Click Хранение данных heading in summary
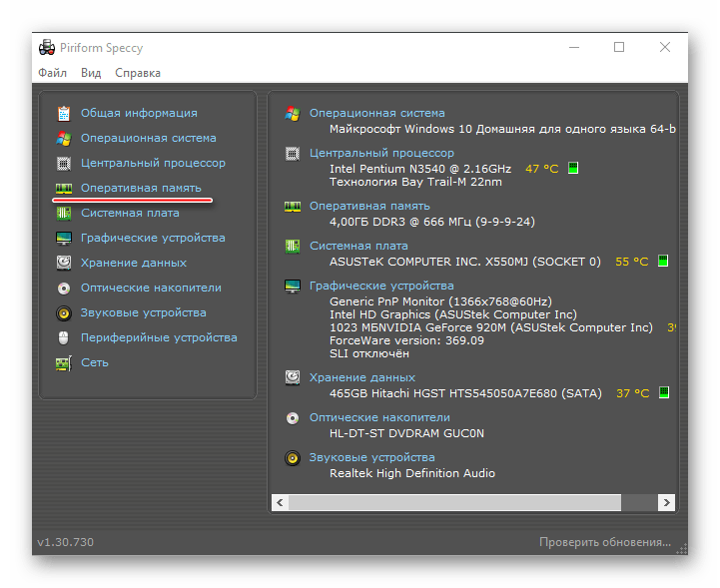720x588 pixels. pyautogui.click(x=362, y=377)
